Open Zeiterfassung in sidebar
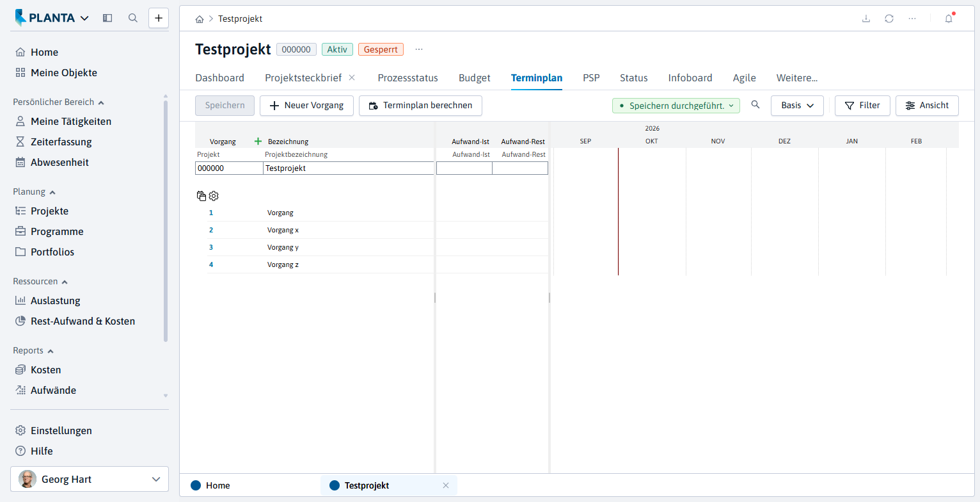This screenshot has width=980, height=502. 61,142
